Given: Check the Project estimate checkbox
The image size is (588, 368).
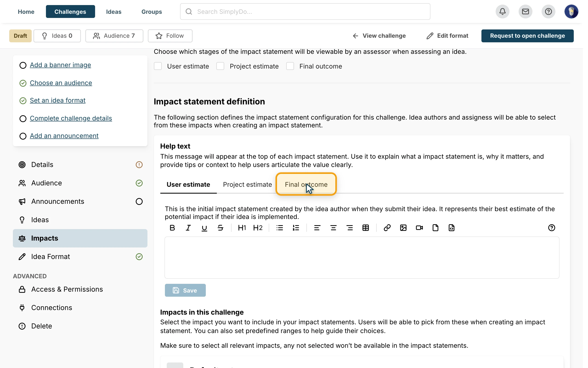Looking at the screenshot, I should pos(220,66).
